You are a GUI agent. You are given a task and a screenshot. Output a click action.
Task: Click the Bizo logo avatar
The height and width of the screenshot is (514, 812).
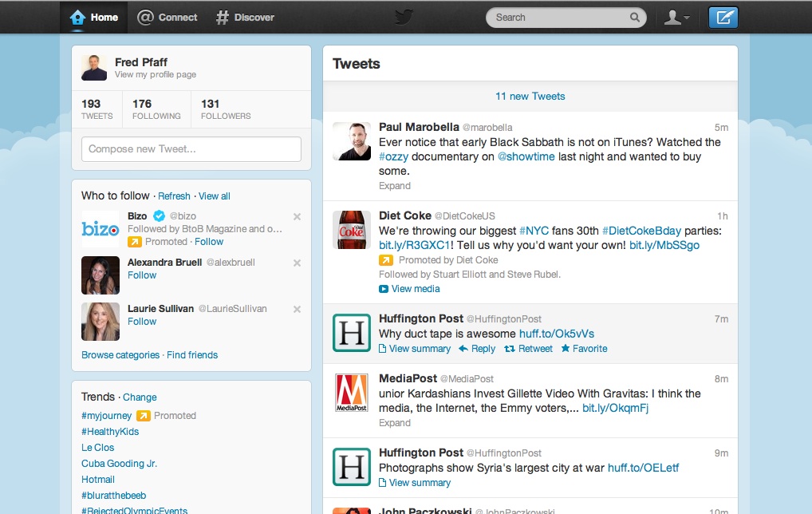[101, 229]
